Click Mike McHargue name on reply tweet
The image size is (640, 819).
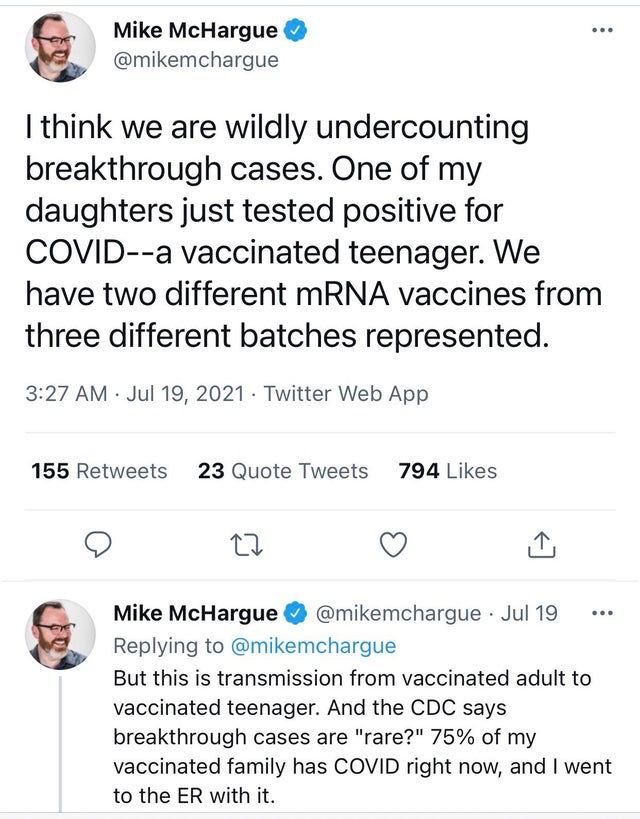(x=195, y=613)
